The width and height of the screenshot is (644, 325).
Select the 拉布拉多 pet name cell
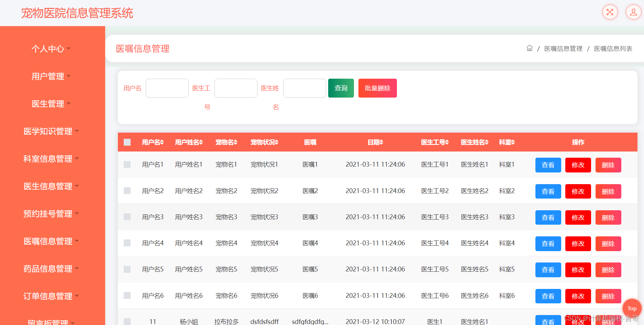coord(226,322)
